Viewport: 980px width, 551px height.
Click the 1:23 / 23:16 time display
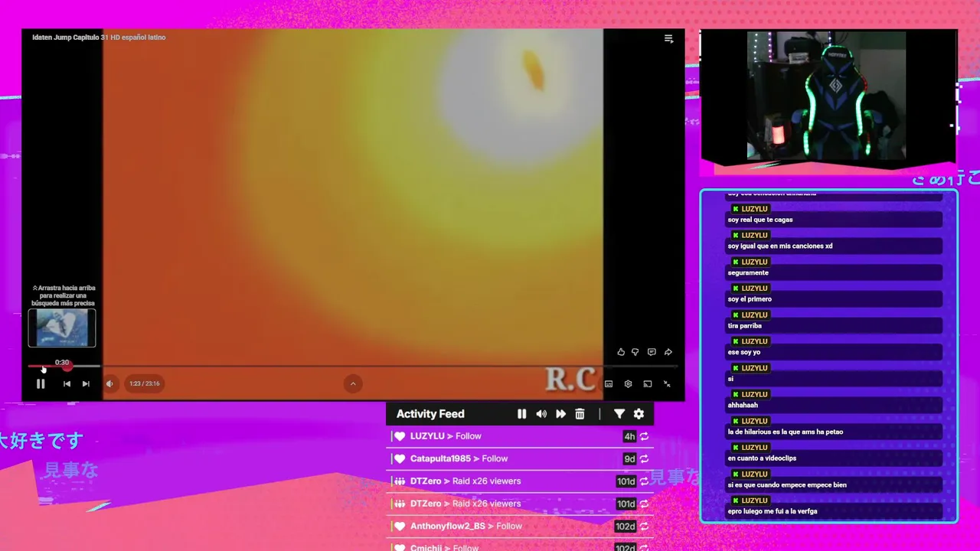(x=145, y=384)
